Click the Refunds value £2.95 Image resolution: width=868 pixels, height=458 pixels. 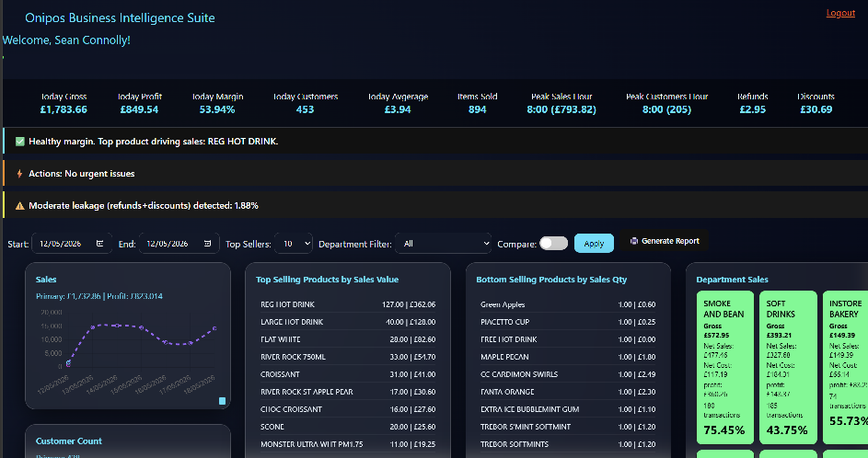click(753, 109)
